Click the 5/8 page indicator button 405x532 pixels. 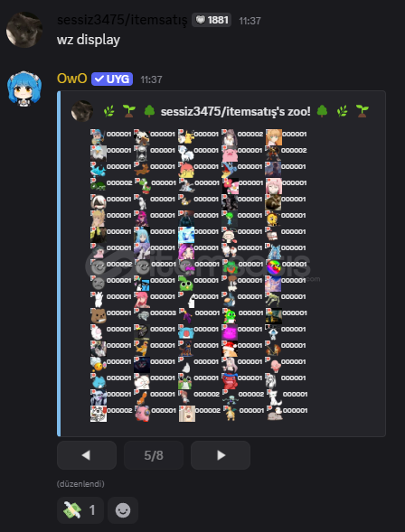154,455
